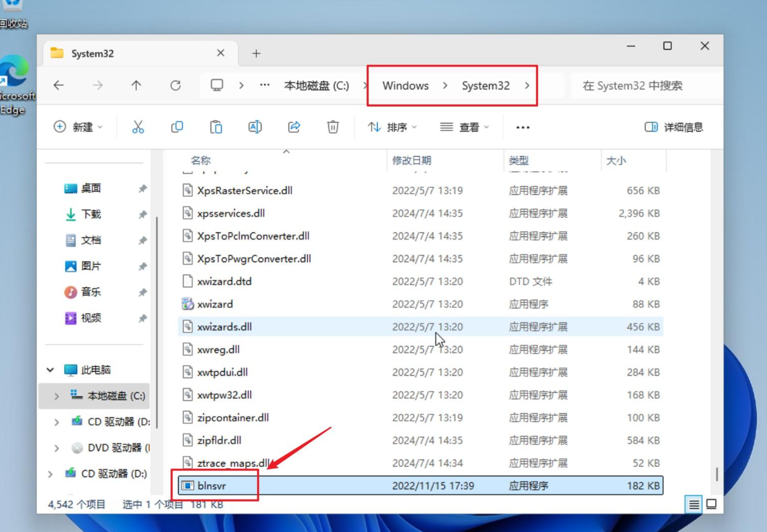The image size is (767, 532).
Task: Select XpsToPwgrConverter.dll file
Action: [421, 259]
